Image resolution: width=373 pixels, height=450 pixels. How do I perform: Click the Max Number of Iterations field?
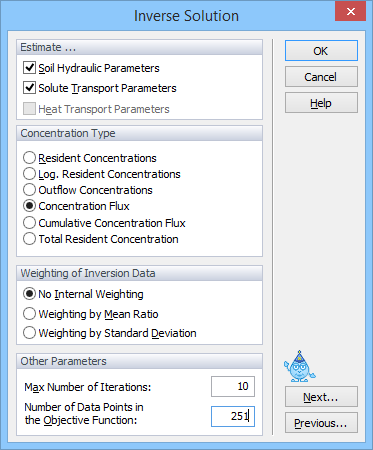233,386
